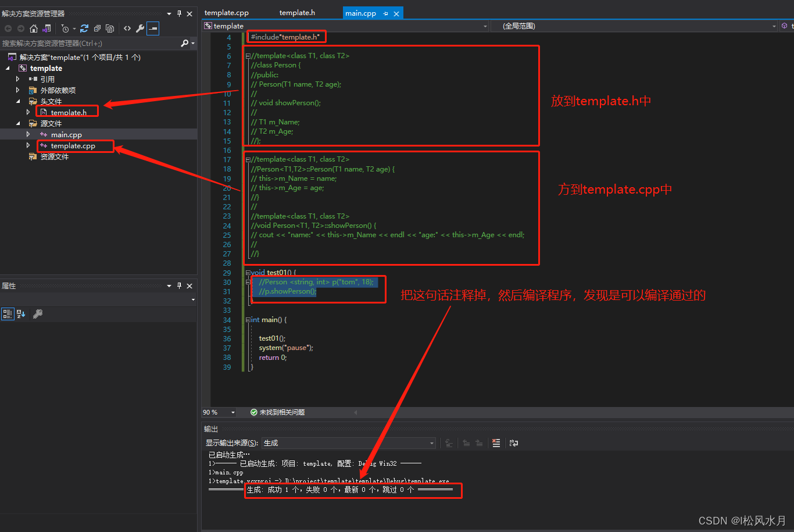Screen dimensions: 794x532
Task: Open Properties with the wrench icon
Action: [x=140, y=28]
